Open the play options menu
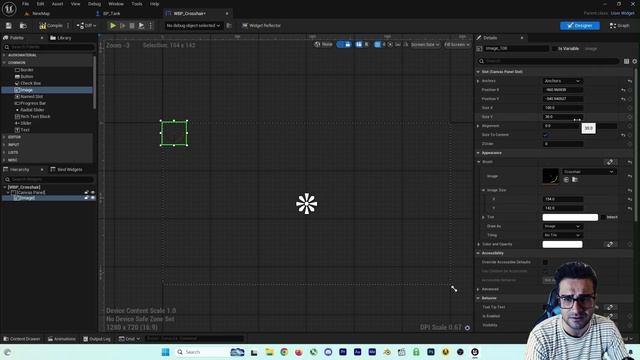 pyautogui.click(x=151, y=26)
